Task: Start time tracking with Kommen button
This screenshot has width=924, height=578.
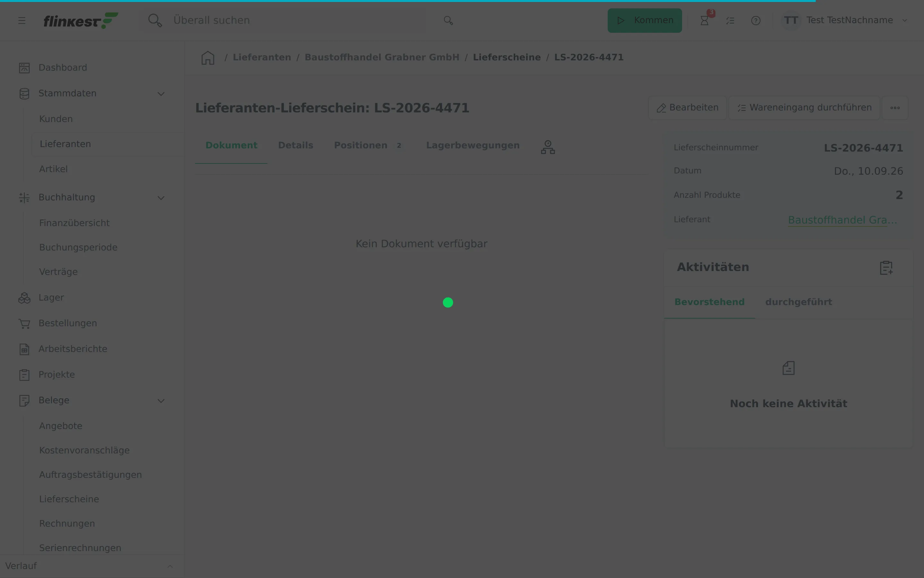Action: 645,20
